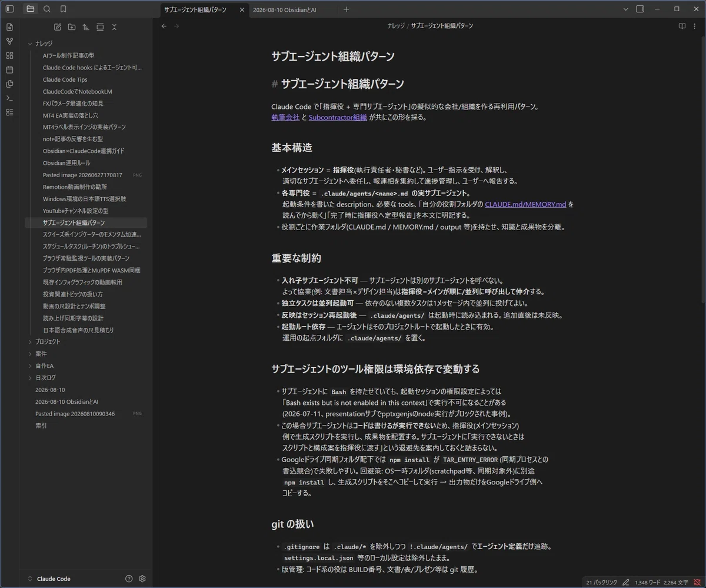Close the サブエージェント組織パターン tab
Image resolution: width=706 pixels, height=588 pixels.
[x=242, y=9]
